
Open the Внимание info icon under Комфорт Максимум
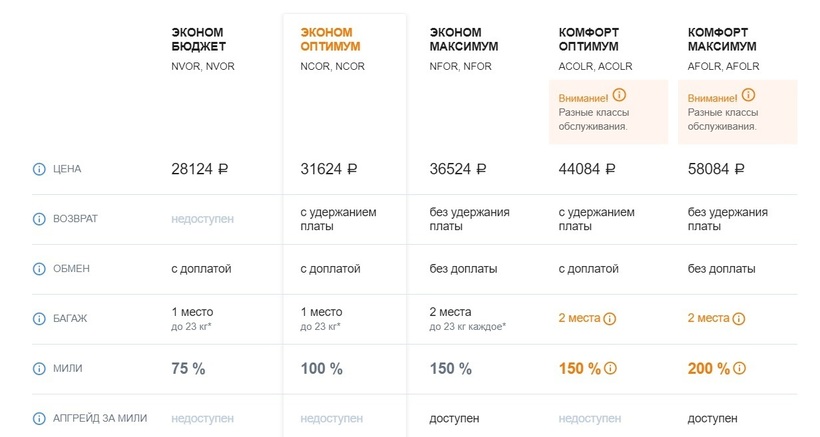747,96
